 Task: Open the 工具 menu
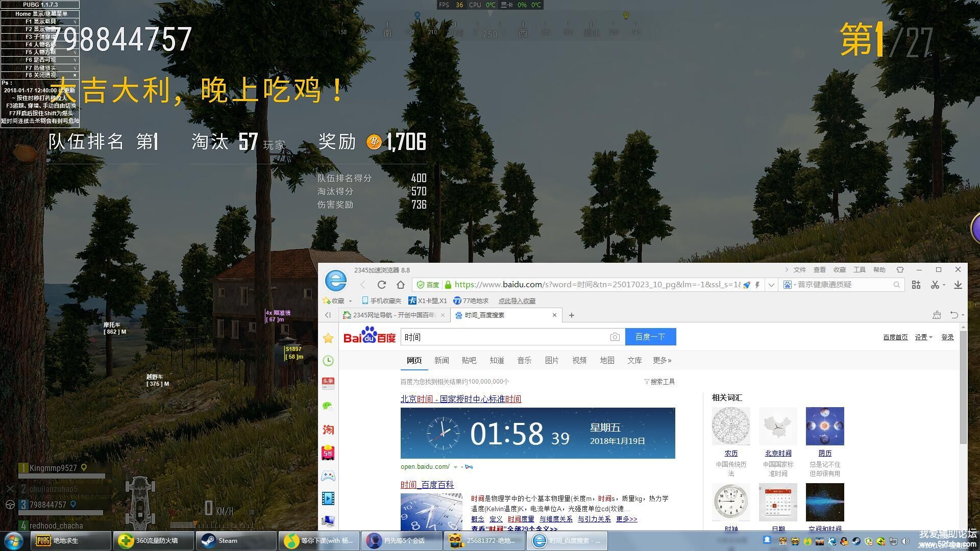pos(860,270)
